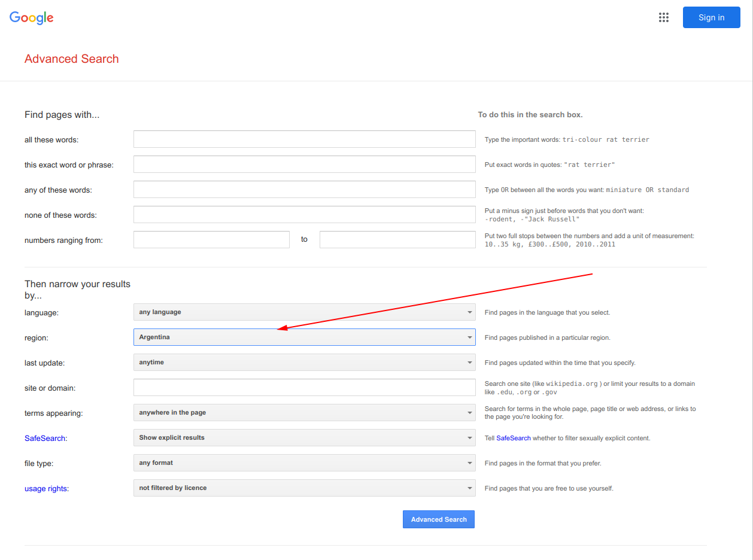Click the Google logo
753x560 pixels.
click(32, 18)
